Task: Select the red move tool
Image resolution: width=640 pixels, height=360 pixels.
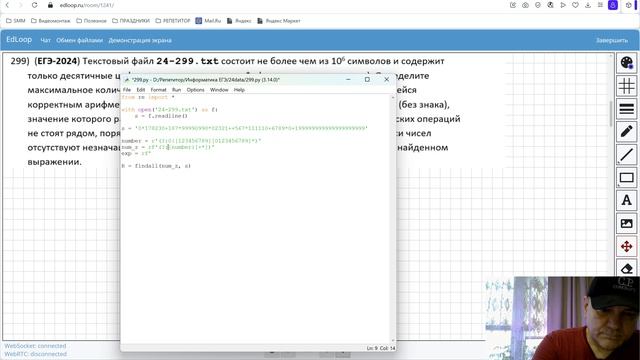Action: tap(627, 247)
